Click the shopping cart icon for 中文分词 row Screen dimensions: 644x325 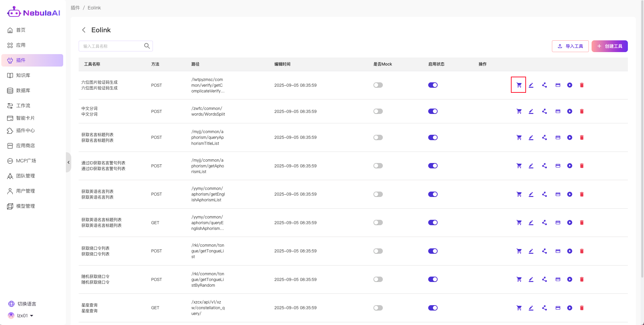[519, 111]
